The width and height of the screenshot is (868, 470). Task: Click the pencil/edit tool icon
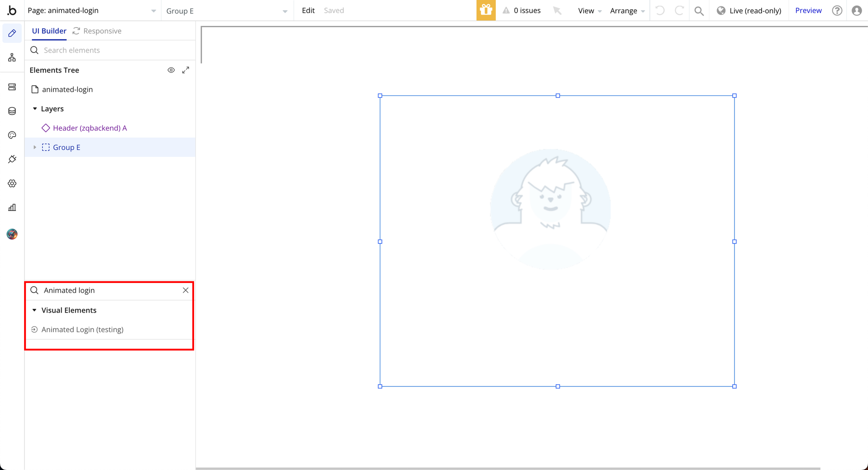[12, 33]
